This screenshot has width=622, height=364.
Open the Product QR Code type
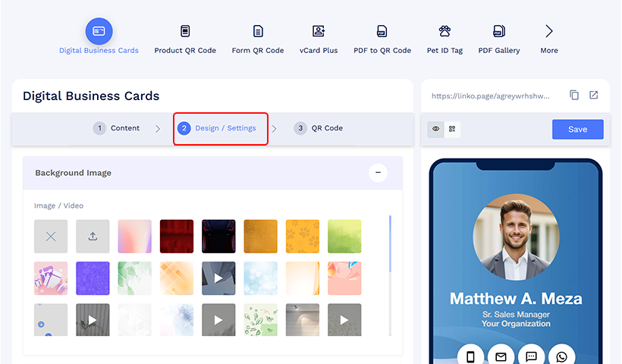tap(185, 31)
